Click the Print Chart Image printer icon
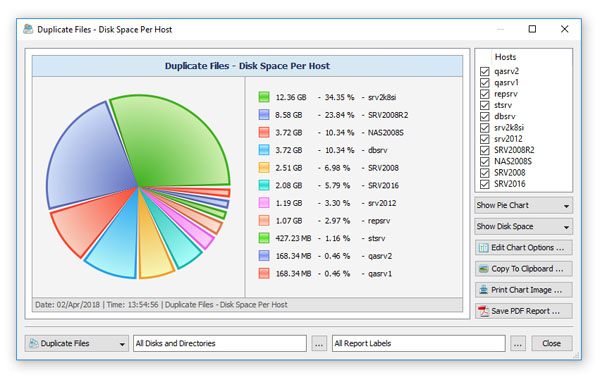 point(484,290)
